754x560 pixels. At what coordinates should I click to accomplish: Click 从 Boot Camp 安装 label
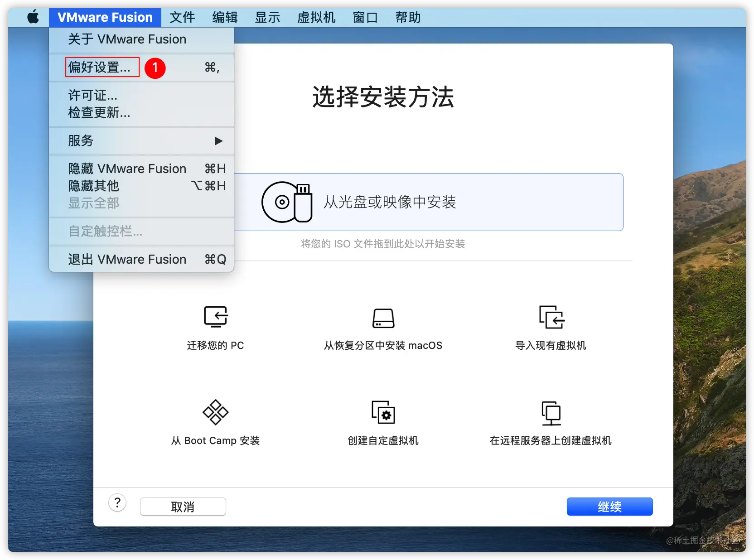click(x=216, y=440)
